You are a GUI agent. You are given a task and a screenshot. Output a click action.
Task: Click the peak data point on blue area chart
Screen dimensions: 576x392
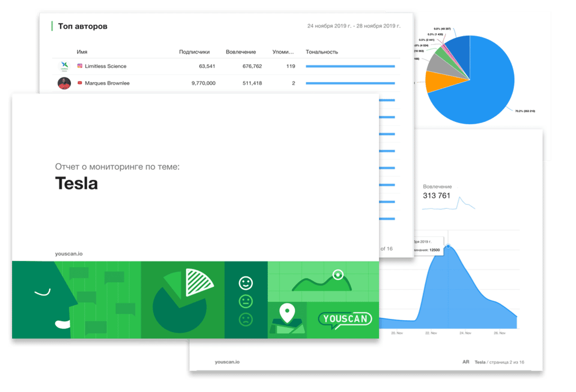448,246
